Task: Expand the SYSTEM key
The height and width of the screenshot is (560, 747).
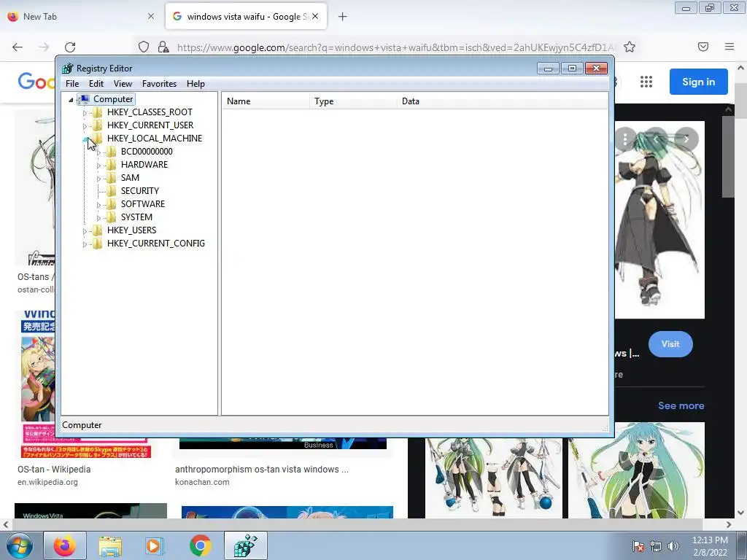Action: point(98,217)
